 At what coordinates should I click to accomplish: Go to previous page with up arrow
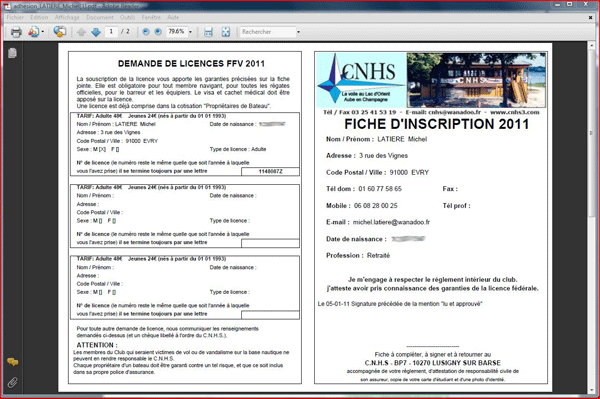(x=81, y=32)
